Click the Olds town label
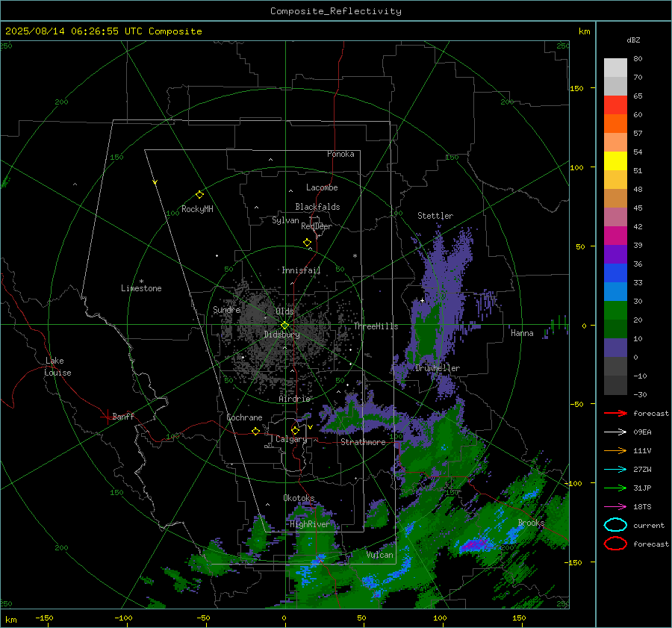This screenshot has width=672, height=628. tap(284, 311)
